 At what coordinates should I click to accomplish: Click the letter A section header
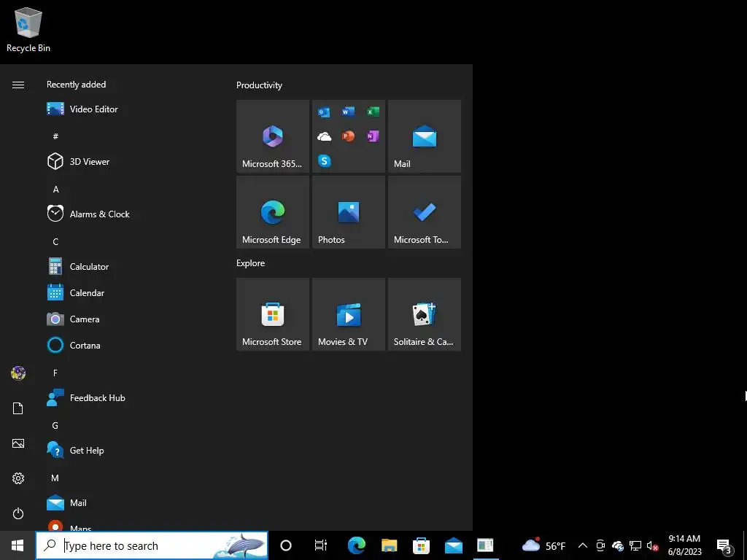(55, 189)
